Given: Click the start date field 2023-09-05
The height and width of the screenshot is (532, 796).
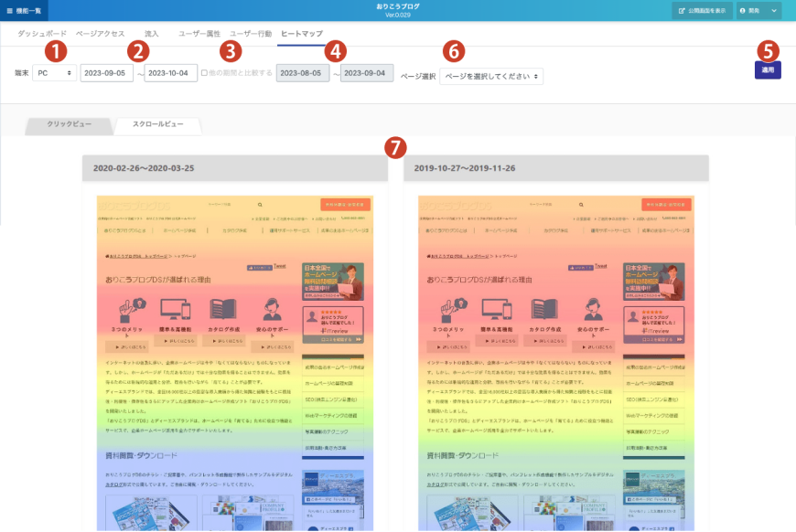Looking at the screenshot, I should point(106,74).
